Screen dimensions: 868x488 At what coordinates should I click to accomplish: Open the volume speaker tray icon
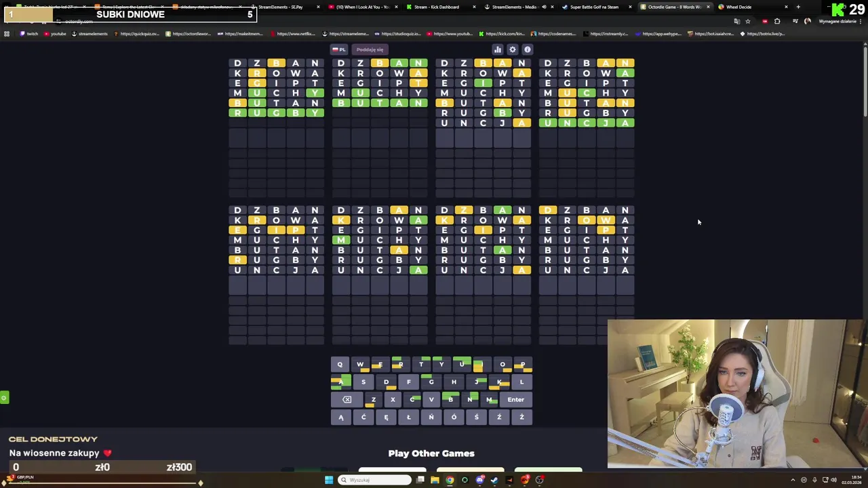[833, 480]
